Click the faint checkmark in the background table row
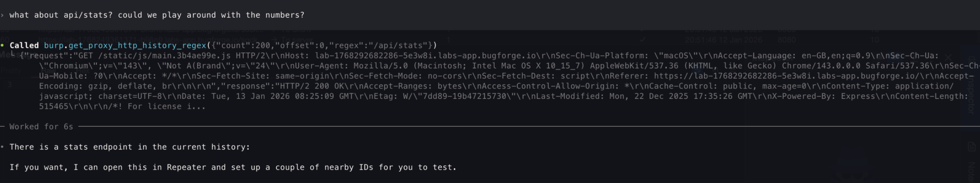The width and height of the screenshot is (980, 183). click(x=643, y=40)
